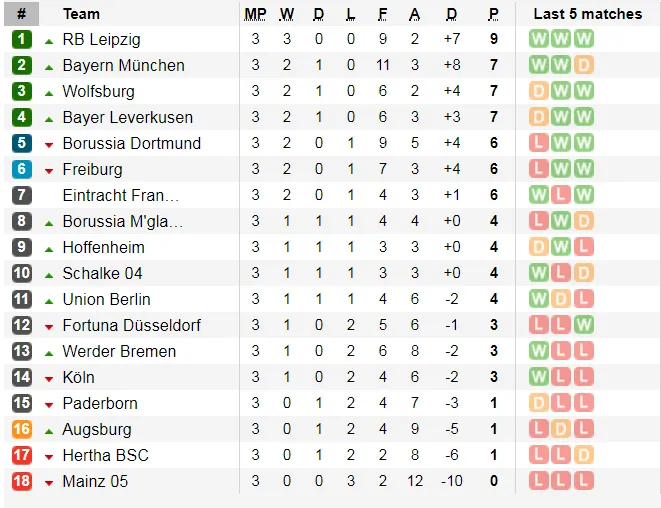The width and height of the screenshot is (661, 508).
Task: Click the Last 5 matches header
Action: pyautogui.click(x=587, y=14)
